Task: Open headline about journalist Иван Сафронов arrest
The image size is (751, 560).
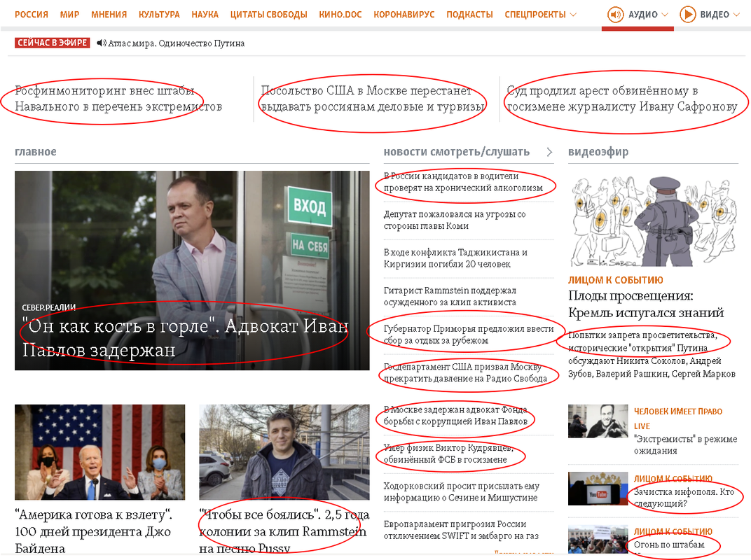Action: click(621, 98)
